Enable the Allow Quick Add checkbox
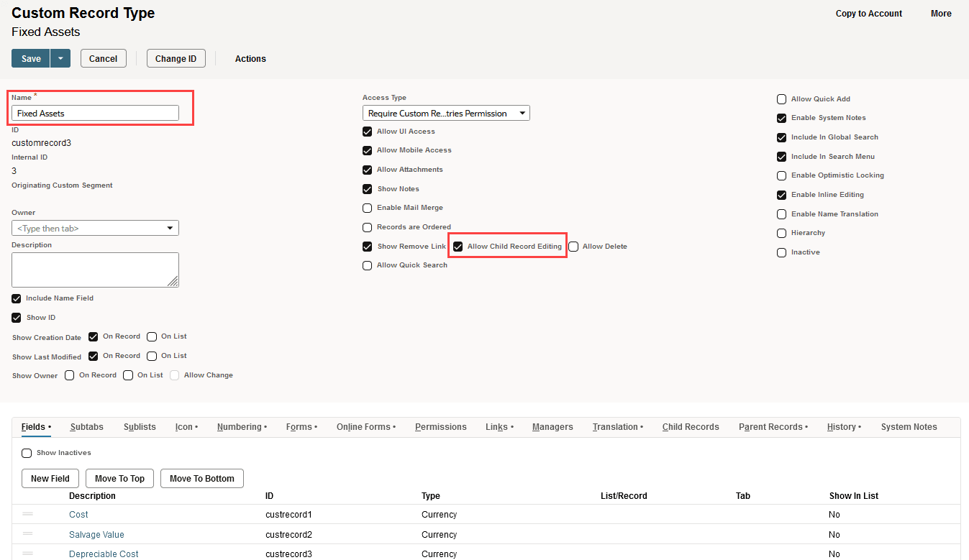This screenshot has width=969, height=560. click(781, 99)
